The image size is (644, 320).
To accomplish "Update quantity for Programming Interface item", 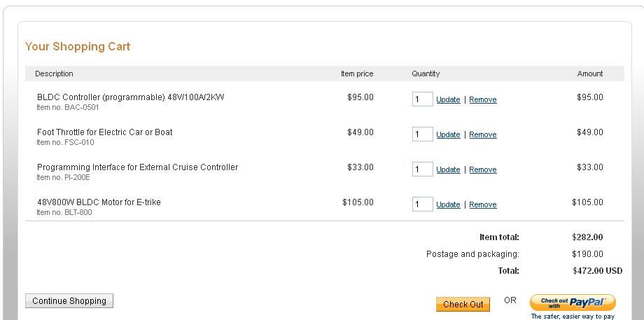I will pos(448,169).
